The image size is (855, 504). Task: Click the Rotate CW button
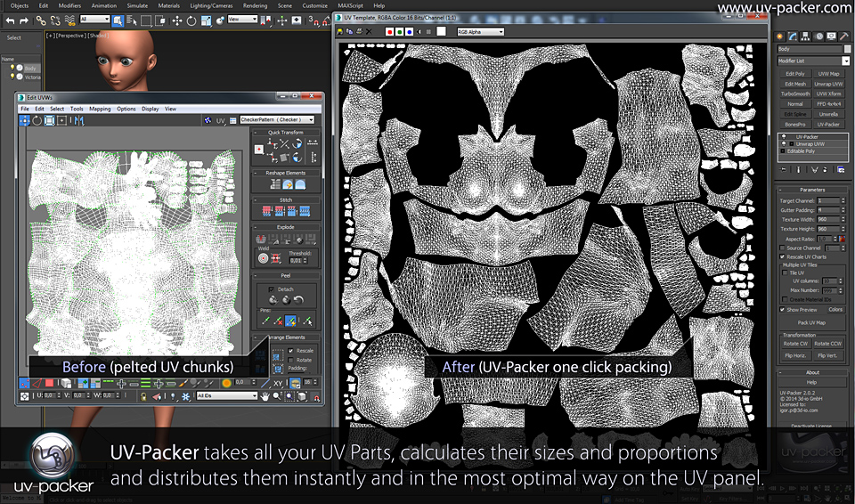click(795, 343)
